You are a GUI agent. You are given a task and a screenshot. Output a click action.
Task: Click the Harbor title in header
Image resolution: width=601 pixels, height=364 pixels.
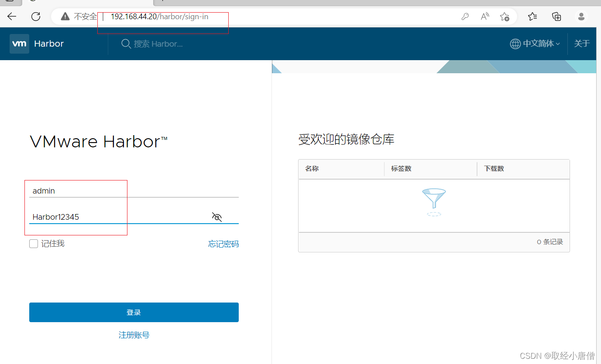49,44
